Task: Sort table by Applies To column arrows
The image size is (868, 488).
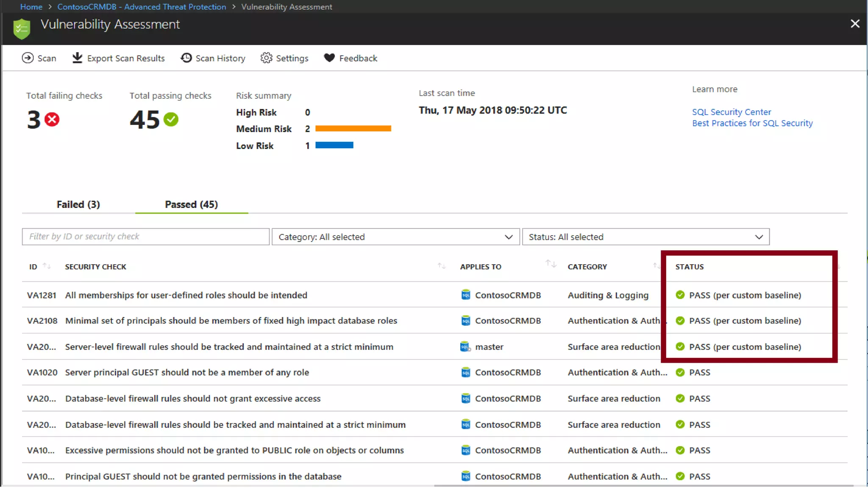Action: point(551,263)
